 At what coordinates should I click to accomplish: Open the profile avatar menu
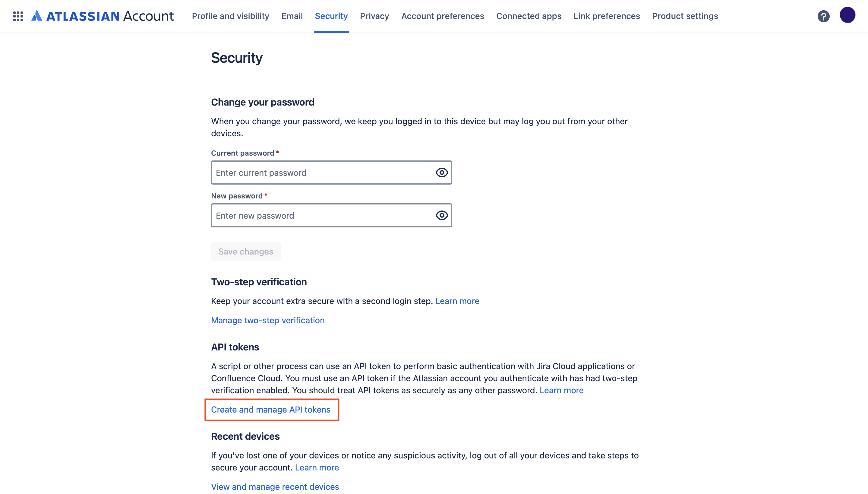[847, 15]
